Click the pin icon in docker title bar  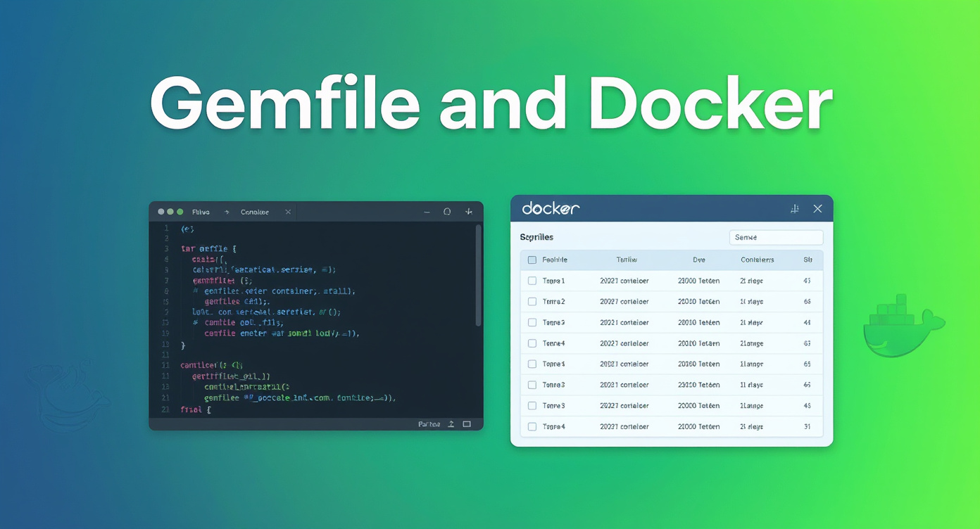point(795,209)
